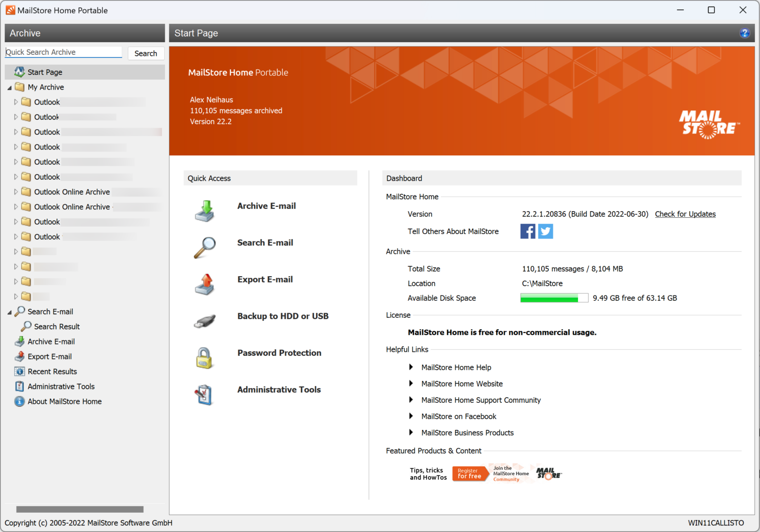The image size is (760, 532).
Task: Expand the MailStore Home Help link
Action: 411,367
